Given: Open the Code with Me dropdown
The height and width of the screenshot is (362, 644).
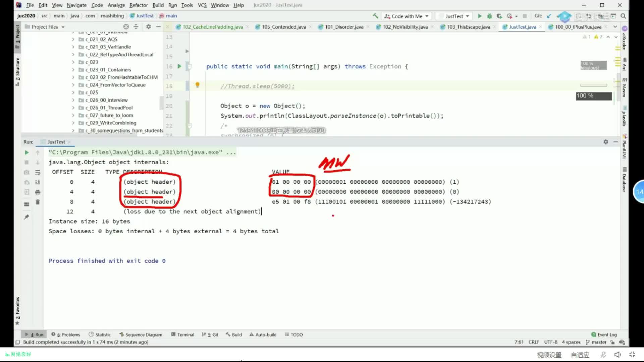Looking at the screenshot, I should pos(407,16).
